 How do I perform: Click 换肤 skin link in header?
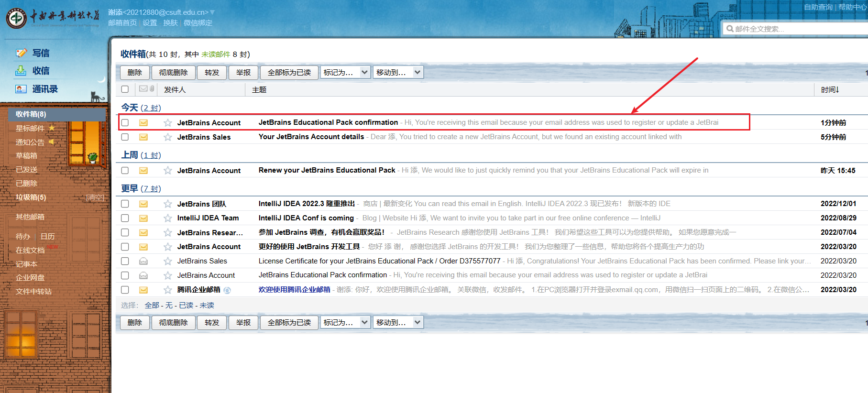170,23
